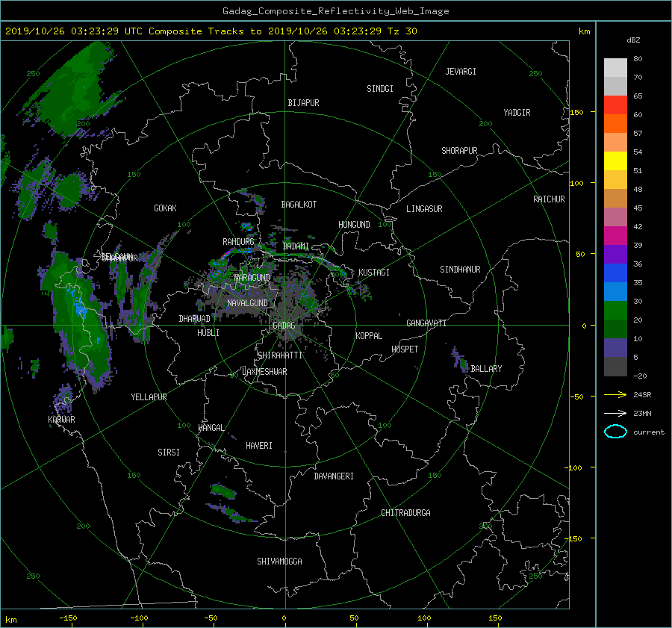Select the bright yellow 51-54 dBZ swatch

615,161
